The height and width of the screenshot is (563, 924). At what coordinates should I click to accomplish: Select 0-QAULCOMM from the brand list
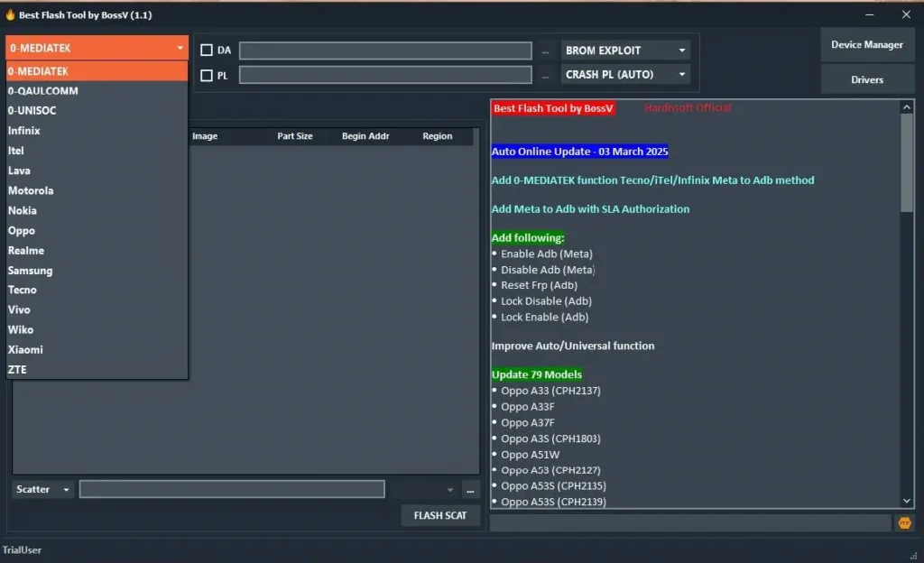[97, 91]
